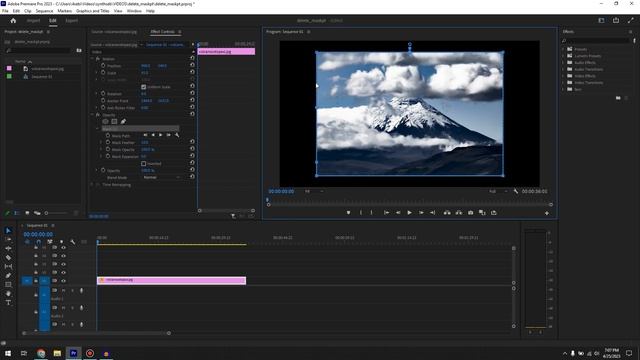Hide the video track containing the pink clip

click(x=64, y=281)
